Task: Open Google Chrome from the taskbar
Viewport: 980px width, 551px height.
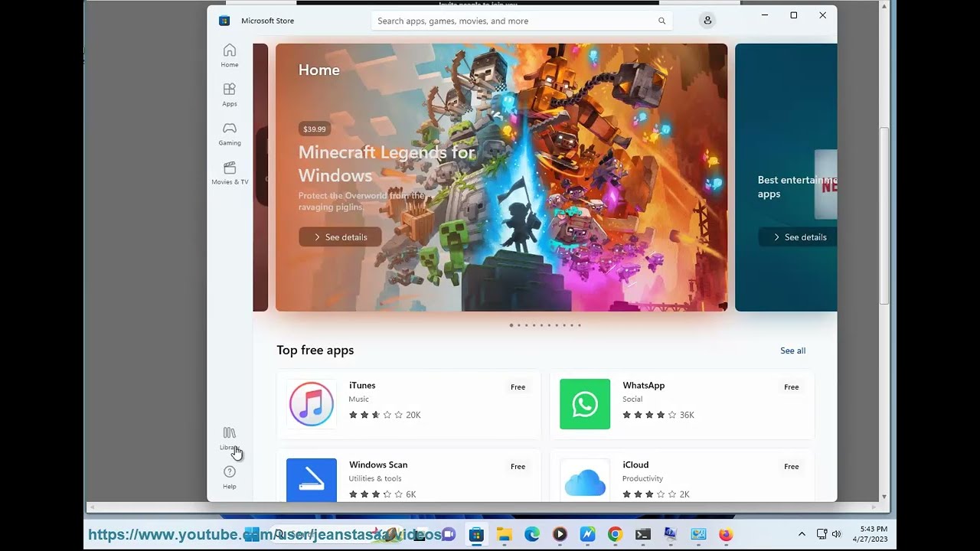Action: [x=615, y=534]
